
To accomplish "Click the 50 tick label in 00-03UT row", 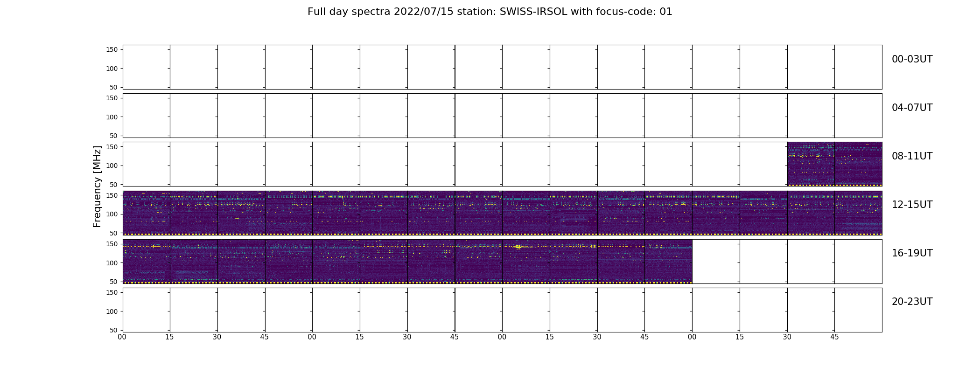I will click(x=114, y=87).
